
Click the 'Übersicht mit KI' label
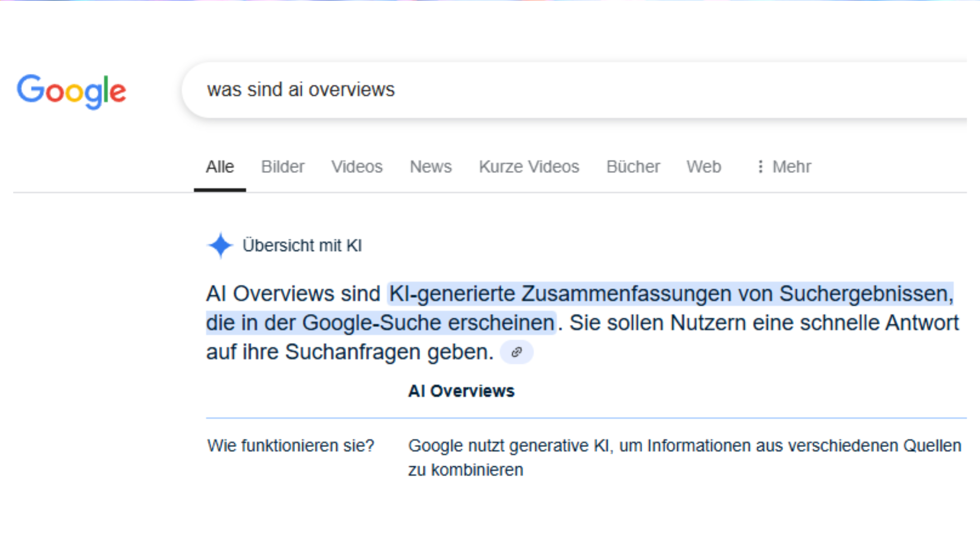[x=302, y=246]
